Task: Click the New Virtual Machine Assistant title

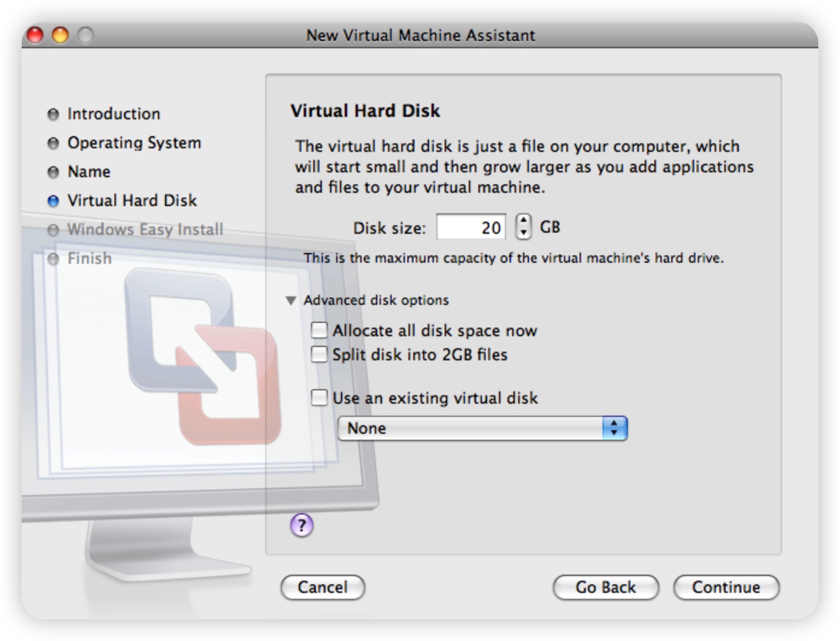Action: pos(421,36)
